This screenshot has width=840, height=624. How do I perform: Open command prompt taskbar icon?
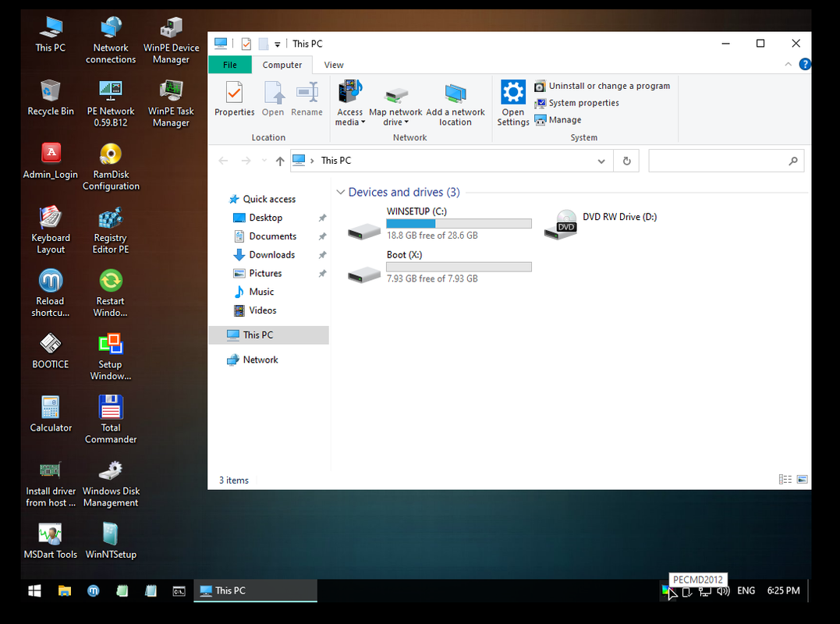[x=179, y=590]
